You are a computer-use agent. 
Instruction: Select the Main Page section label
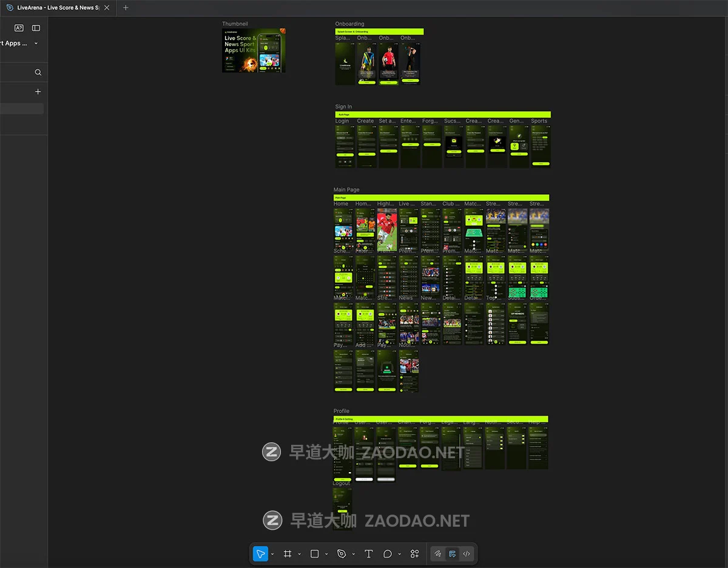pyautogui.click(x=346, y=190)
